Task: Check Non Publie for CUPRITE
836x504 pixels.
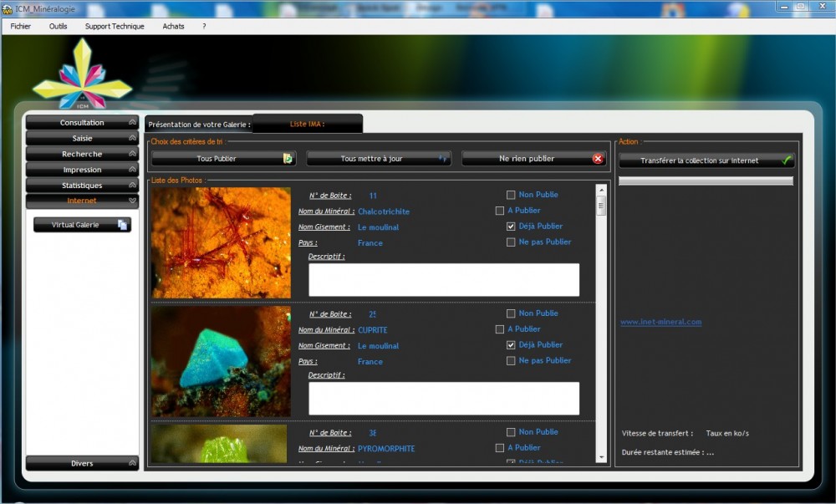Action: pos(511,313)
